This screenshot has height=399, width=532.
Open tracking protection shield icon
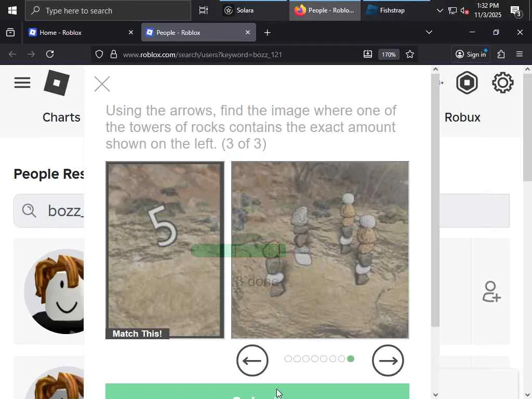(x=99, y=54)
